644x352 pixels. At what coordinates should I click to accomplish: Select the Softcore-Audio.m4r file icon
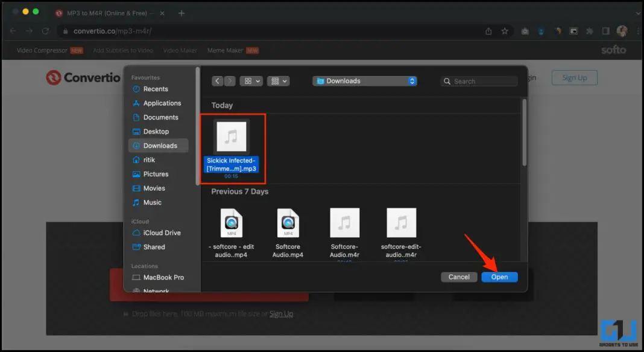pyautogui.click(x=344, y=223)
